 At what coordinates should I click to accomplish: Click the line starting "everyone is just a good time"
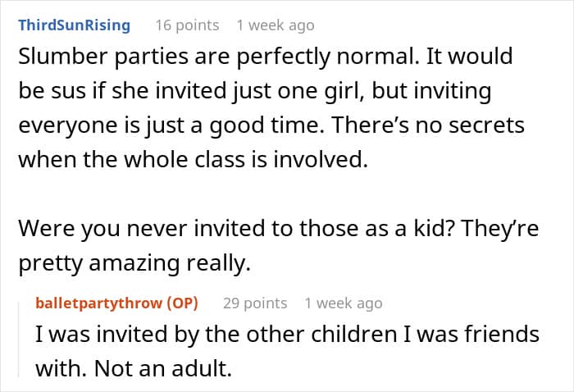[x=271, y=125]
